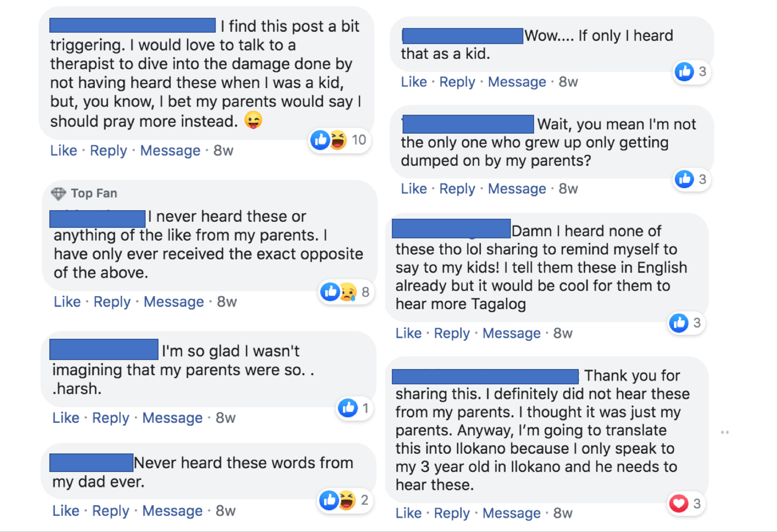Click the thumbs-up on the 'so glad' comment

coord(348,408)
